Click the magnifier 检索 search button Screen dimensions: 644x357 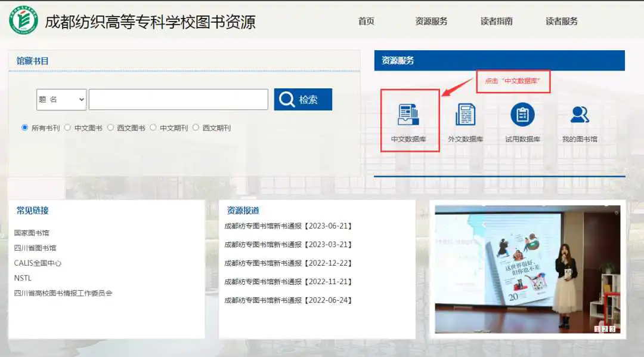click(303, 100)
